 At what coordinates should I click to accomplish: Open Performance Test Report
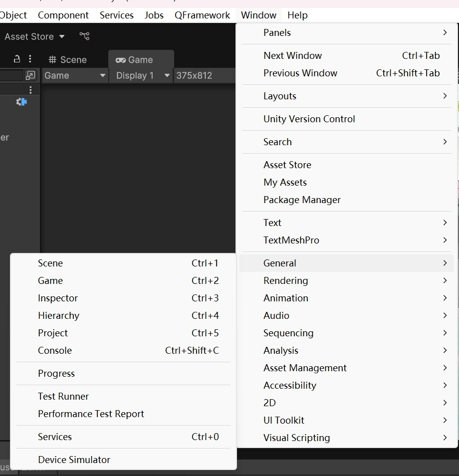point(123,414)
